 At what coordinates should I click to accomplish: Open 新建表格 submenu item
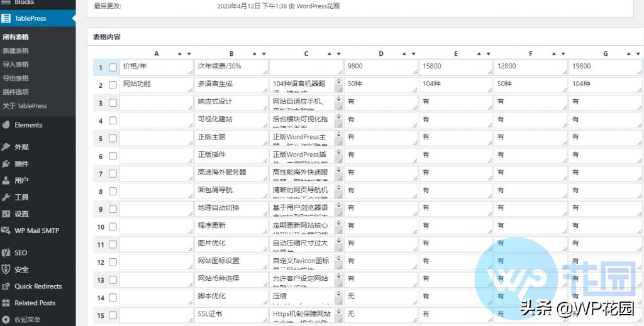click(16, 51)
